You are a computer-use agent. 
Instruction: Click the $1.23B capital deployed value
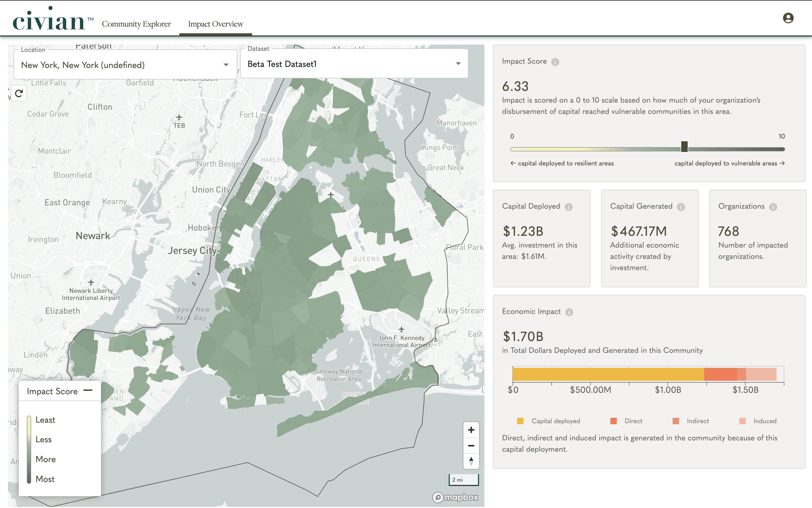[x=523, y=231]
